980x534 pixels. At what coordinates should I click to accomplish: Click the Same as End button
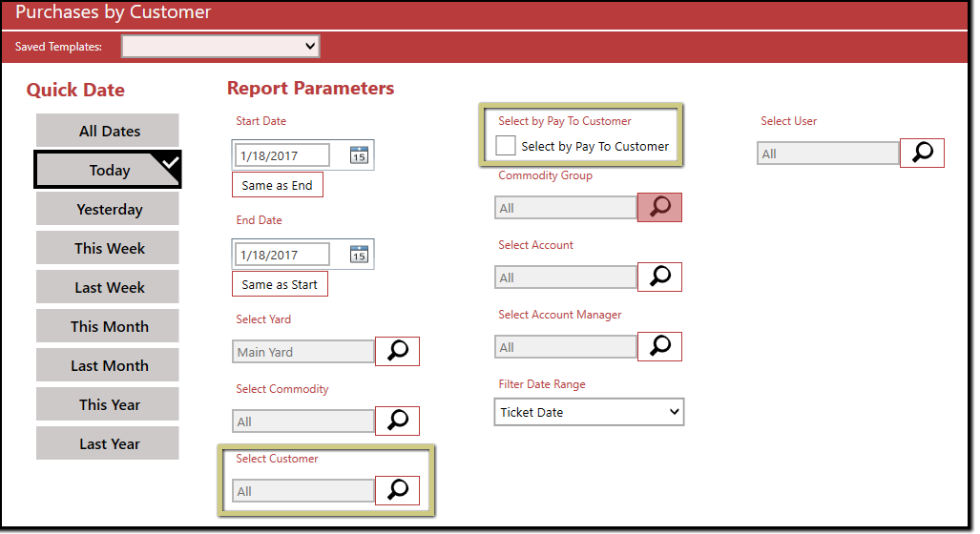click(278, 185)
